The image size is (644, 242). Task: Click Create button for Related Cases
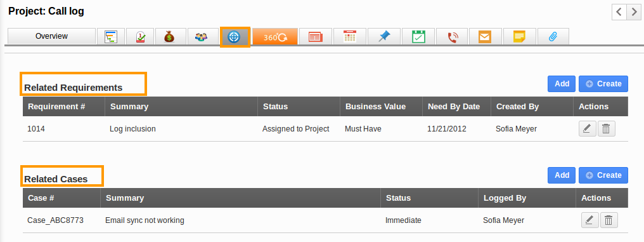[x=603, y=175]
